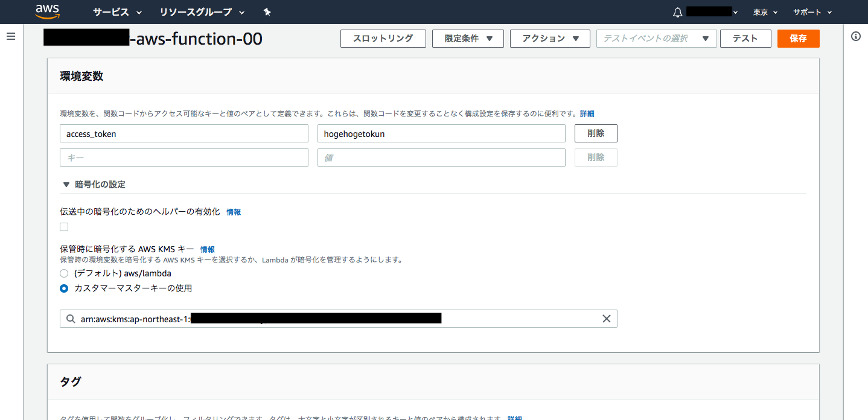Click the KMS key ARN search field
This screenshot has width=868, height=420.
click(x=338, y=319)
